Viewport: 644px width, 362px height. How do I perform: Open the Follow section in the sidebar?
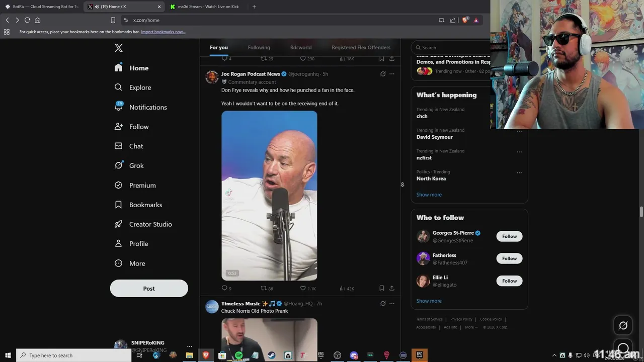pyautogui.click(x=131, y=127)
